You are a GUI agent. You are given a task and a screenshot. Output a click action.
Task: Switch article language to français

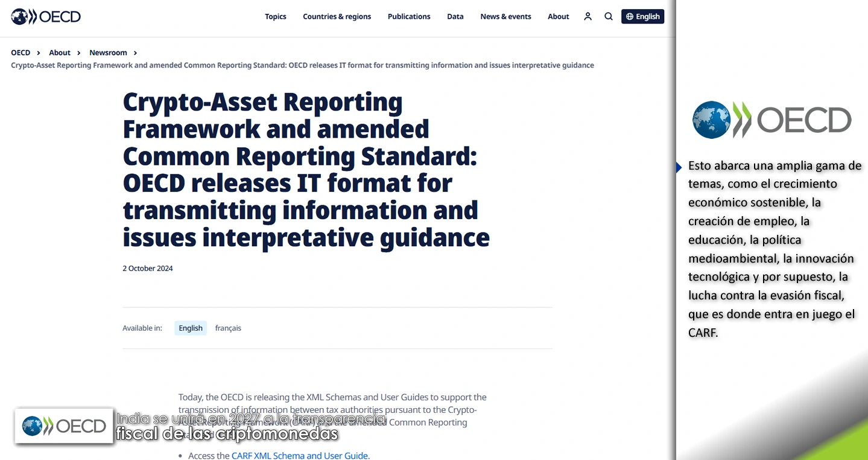tap(228, 328)
